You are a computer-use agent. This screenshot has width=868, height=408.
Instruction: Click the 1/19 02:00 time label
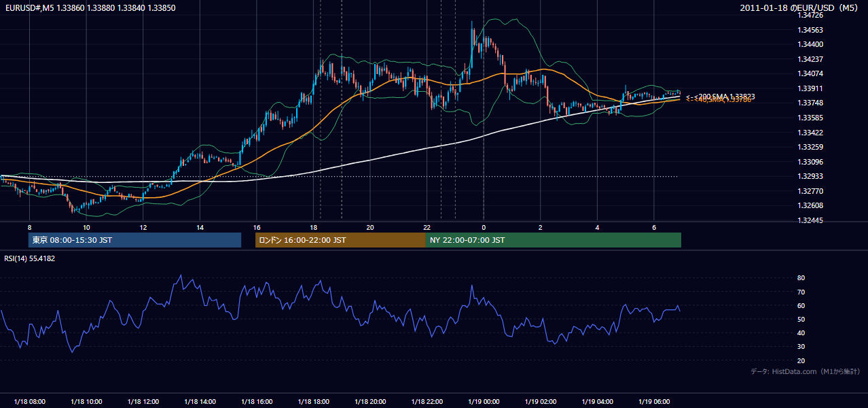pos(540,401)
